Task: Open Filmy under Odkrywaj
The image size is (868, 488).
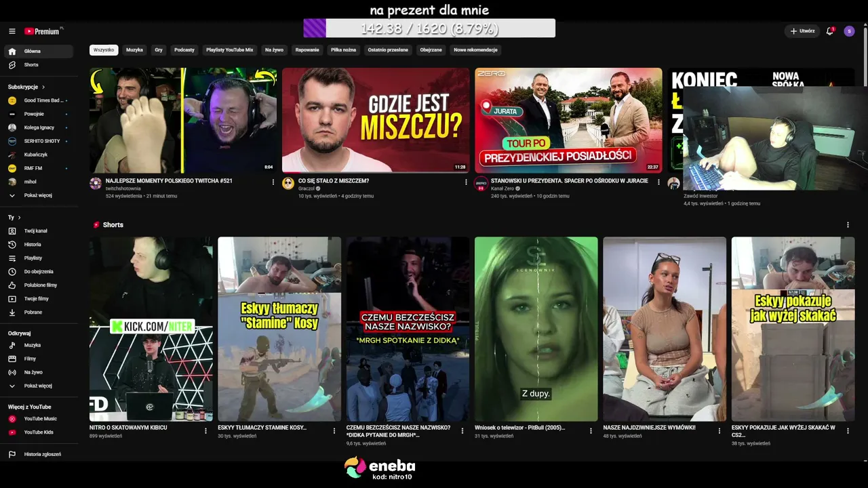Action: tap(39, 359)
